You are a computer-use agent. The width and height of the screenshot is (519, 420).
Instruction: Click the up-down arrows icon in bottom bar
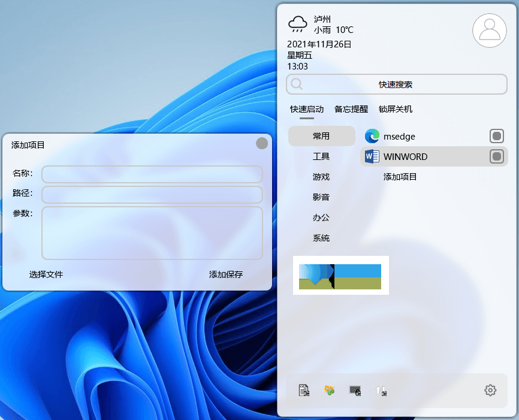click(x=381, y=391)
